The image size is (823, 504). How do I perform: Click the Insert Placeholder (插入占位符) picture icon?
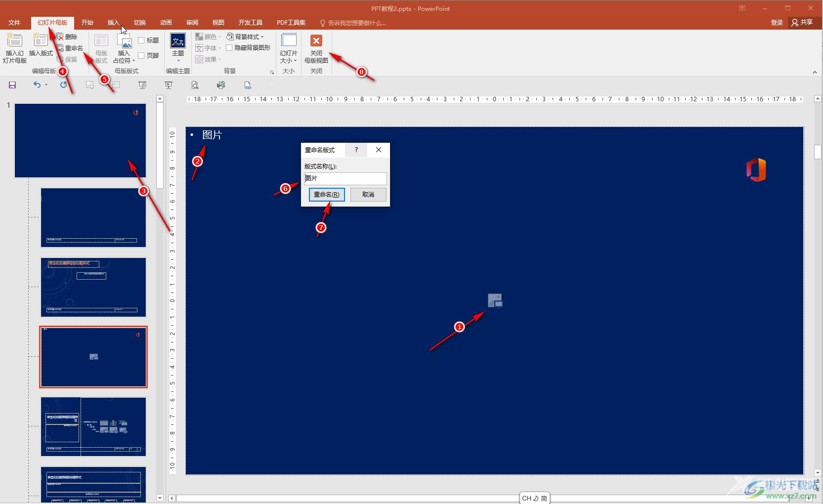pos(124,42)
